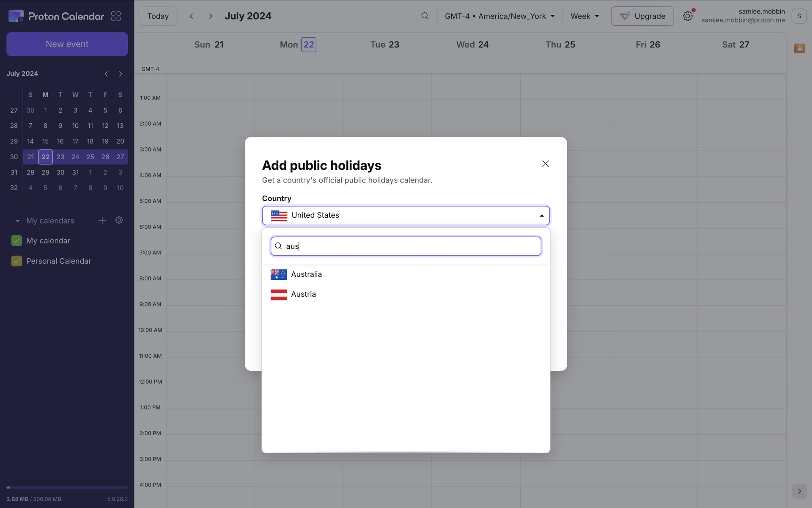
Task: Open the Proton apps grid switcher
Action: coord(116,16)
